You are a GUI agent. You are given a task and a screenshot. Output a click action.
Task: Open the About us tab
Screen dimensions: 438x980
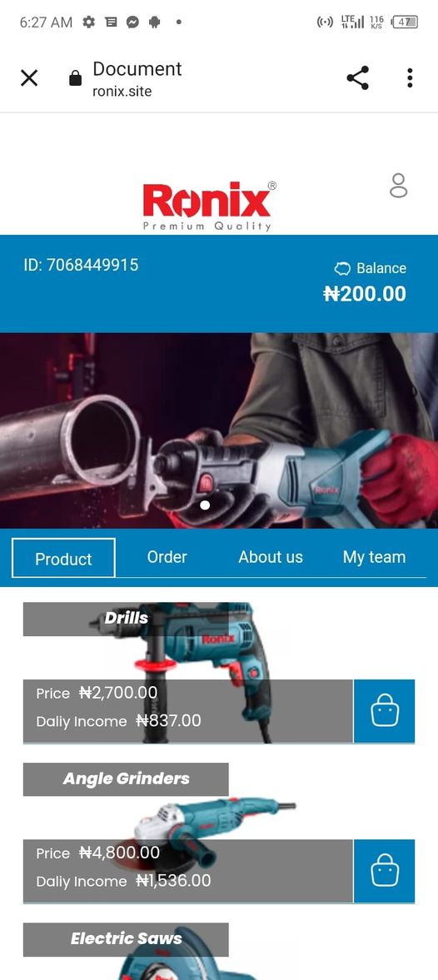(x=271, y=557)
